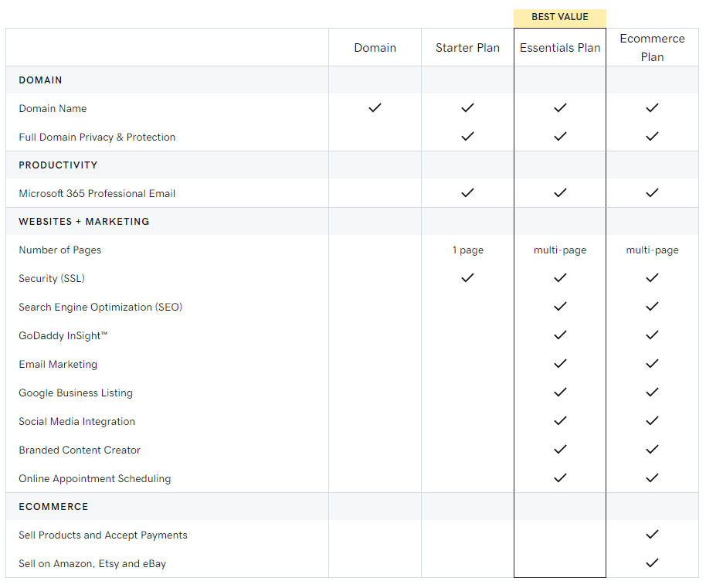Click the Microsoft 365 Email checkmark under Starter Plan
The height and width of the screenshot is (588, 706).
click(467, 192)
